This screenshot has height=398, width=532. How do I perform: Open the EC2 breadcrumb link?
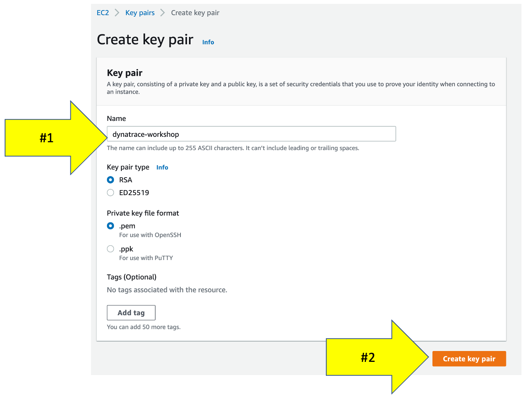(x=103, y=13)
